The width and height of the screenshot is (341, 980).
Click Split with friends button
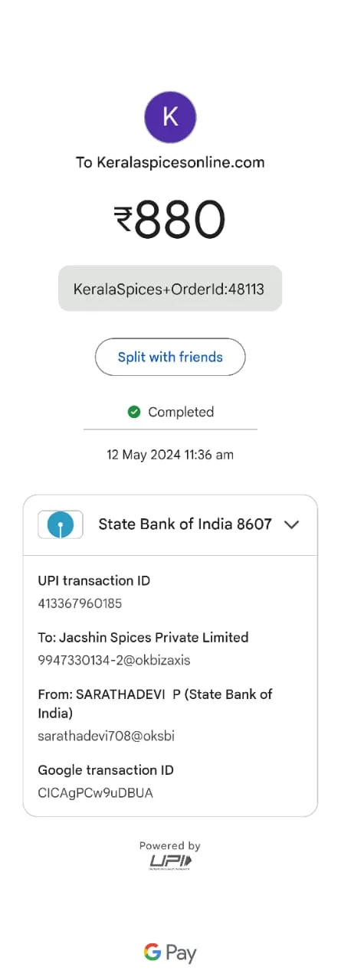[170, 357]
